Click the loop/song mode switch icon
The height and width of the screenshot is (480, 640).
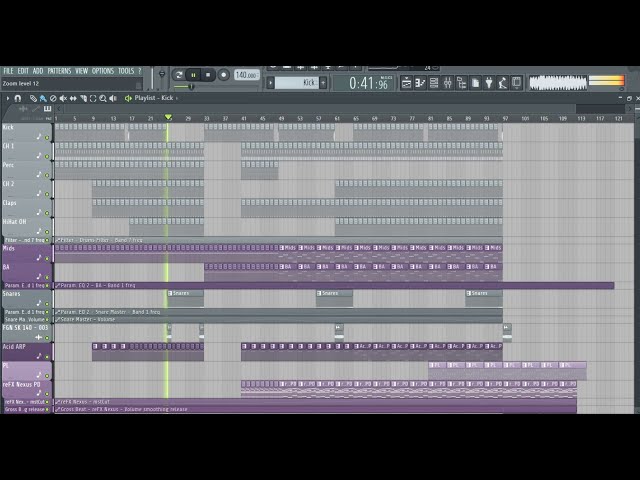178,75
